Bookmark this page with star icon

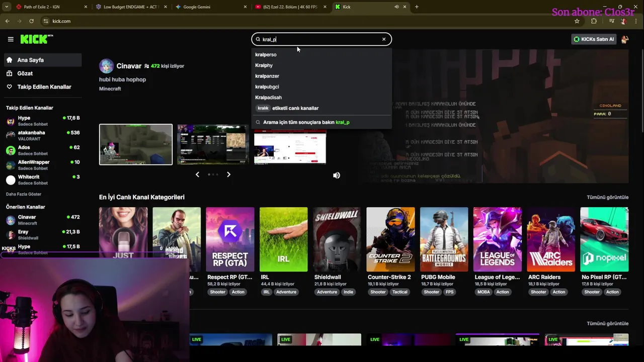577,21
